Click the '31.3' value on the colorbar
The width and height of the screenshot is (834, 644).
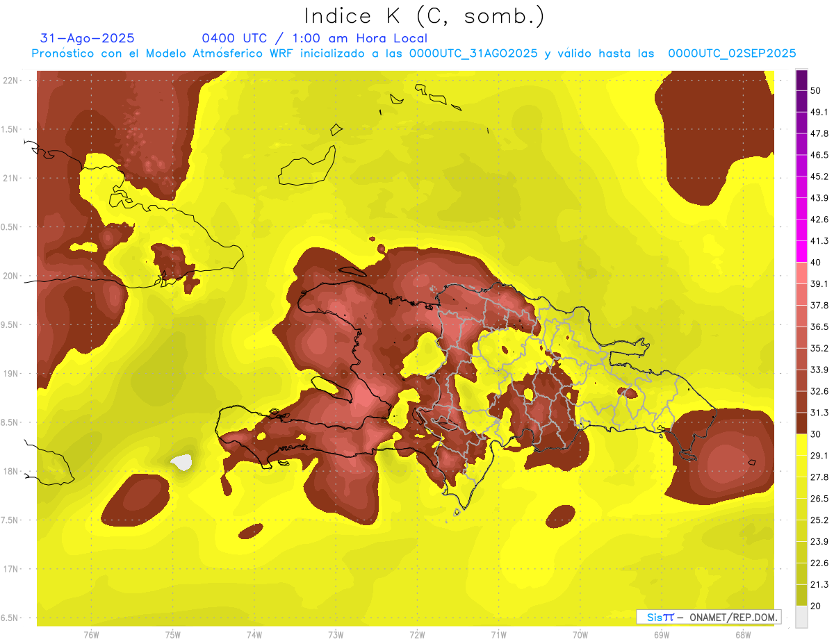tap(819, 413)
